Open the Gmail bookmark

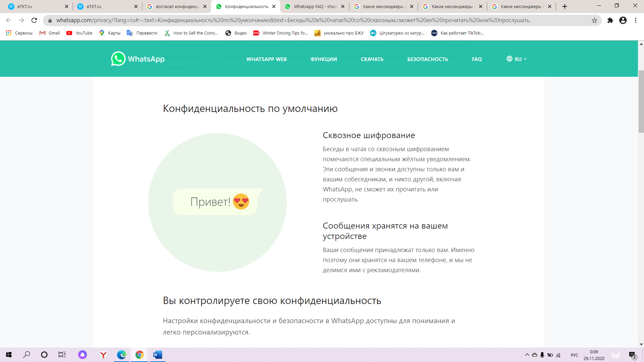tap(50, 33)
